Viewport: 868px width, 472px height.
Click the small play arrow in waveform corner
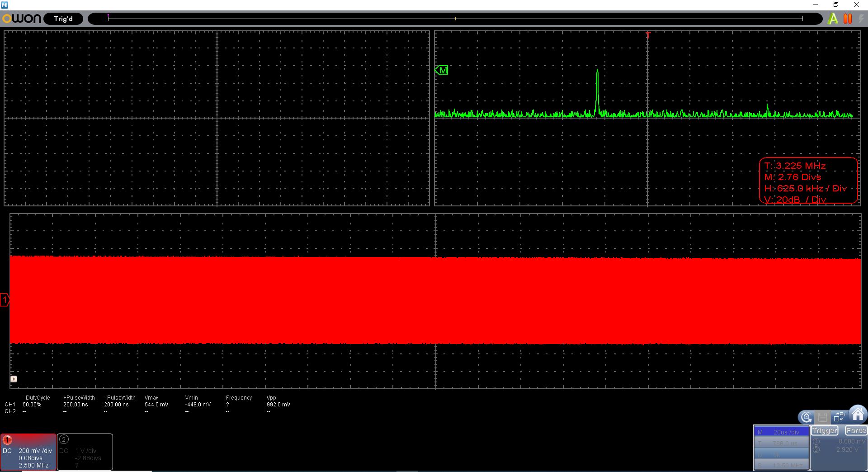point(14,379)
